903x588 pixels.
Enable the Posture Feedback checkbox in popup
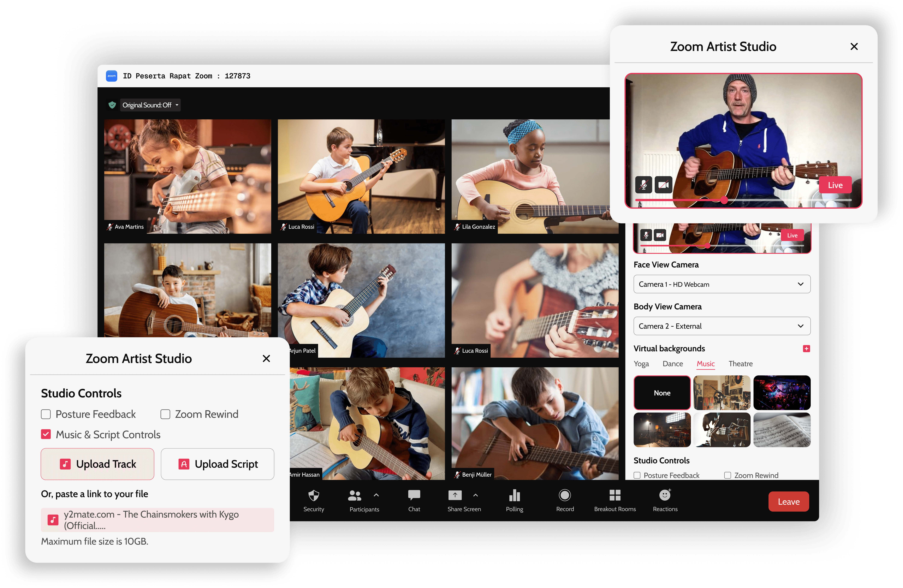pyautogui.click(x=46, y=414)
